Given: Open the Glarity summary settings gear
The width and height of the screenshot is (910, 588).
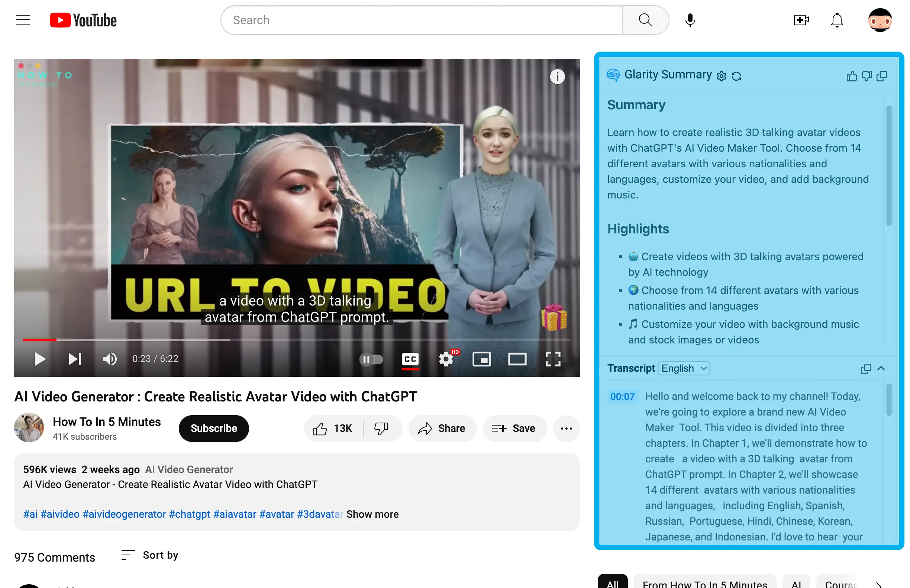Looking at the screenshot, I should (x=722, y=75).
